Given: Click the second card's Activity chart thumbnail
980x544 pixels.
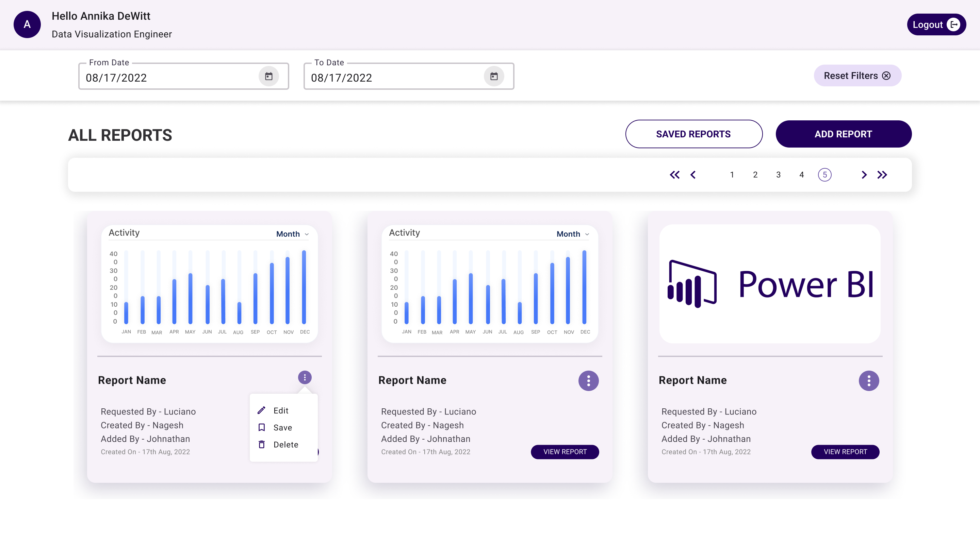Looking at the screenshot, I should [490, 284].
